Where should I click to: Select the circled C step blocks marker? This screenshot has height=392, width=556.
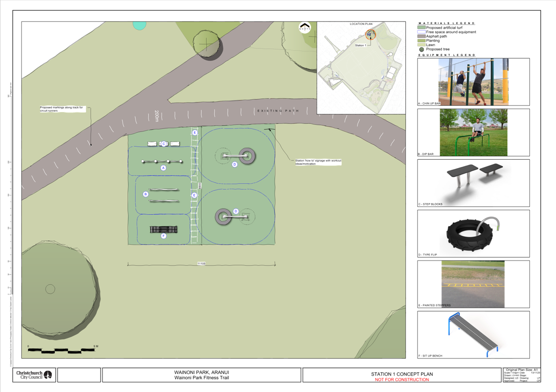pos(164,143)
